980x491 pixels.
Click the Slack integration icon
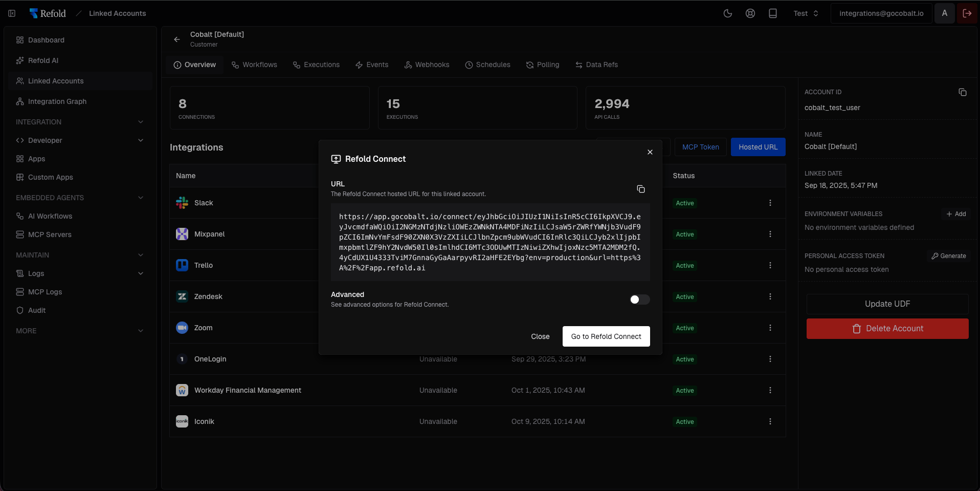(182, 203)
